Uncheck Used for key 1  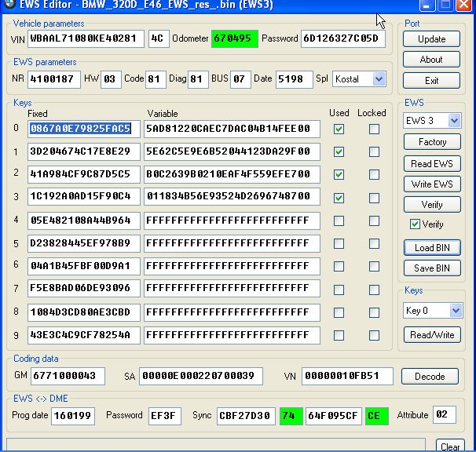pyautogui.click(x=339, y=151)
